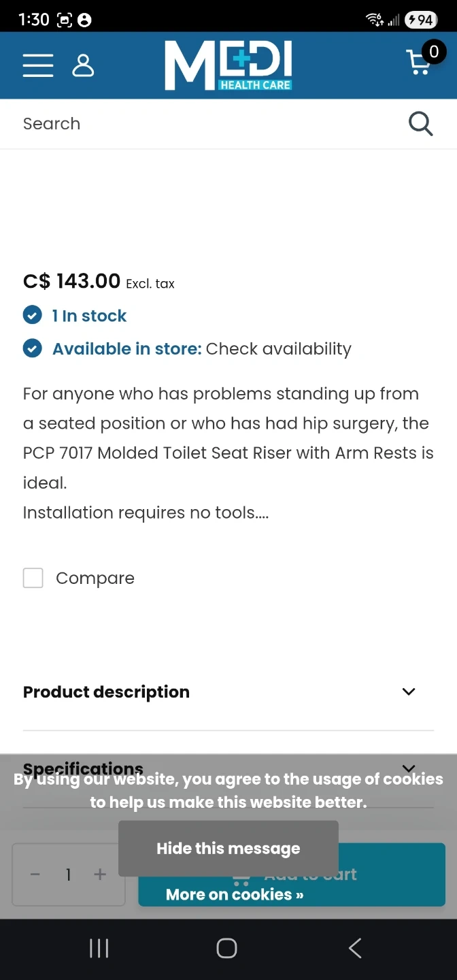The height and width of the screenshot is (980, 457).
Task: Tap the quantity number field
Action: pos(68,875)
